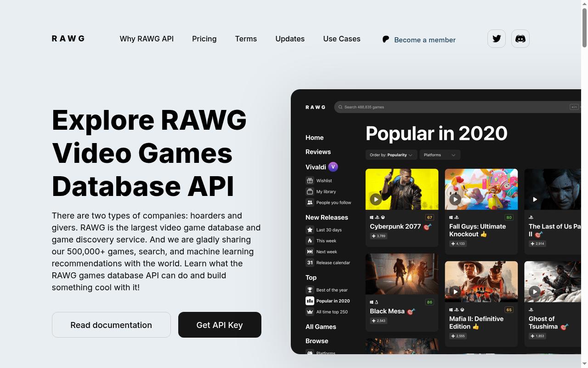
Task: Click the This week flame icon
Action: click(310, 241)
